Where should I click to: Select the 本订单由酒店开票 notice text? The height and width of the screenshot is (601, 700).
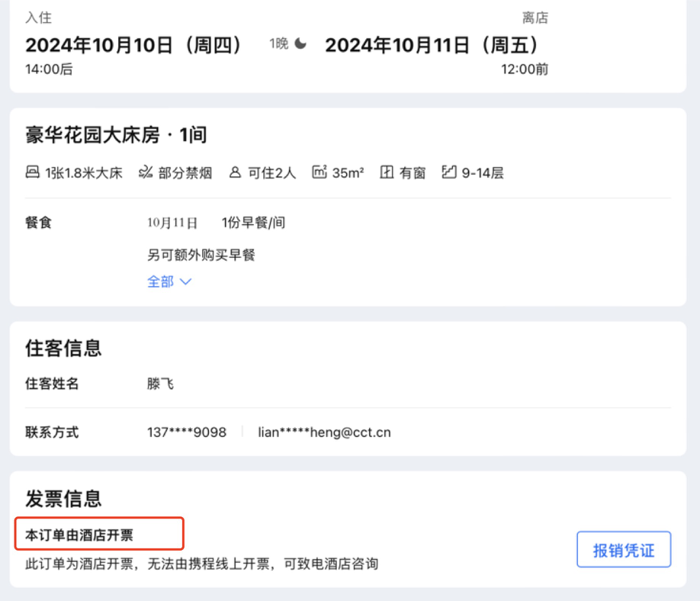[79, 535]
